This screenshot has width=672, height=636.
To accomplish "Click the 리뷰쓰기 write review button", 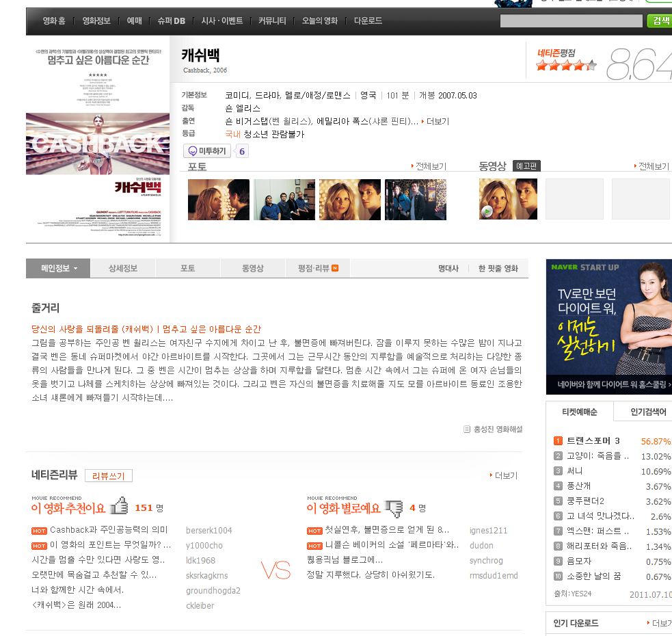I will point(109,475).
